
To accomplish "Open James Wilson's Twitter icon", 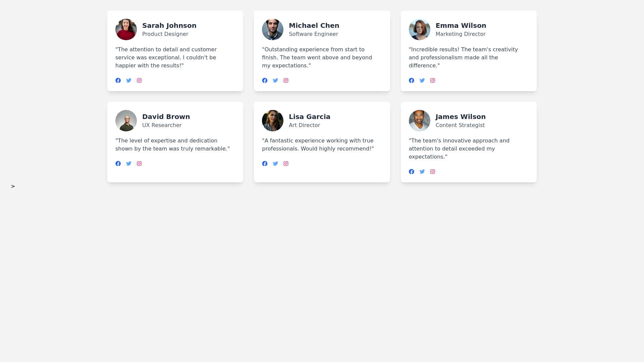I will tap(422, 172).
